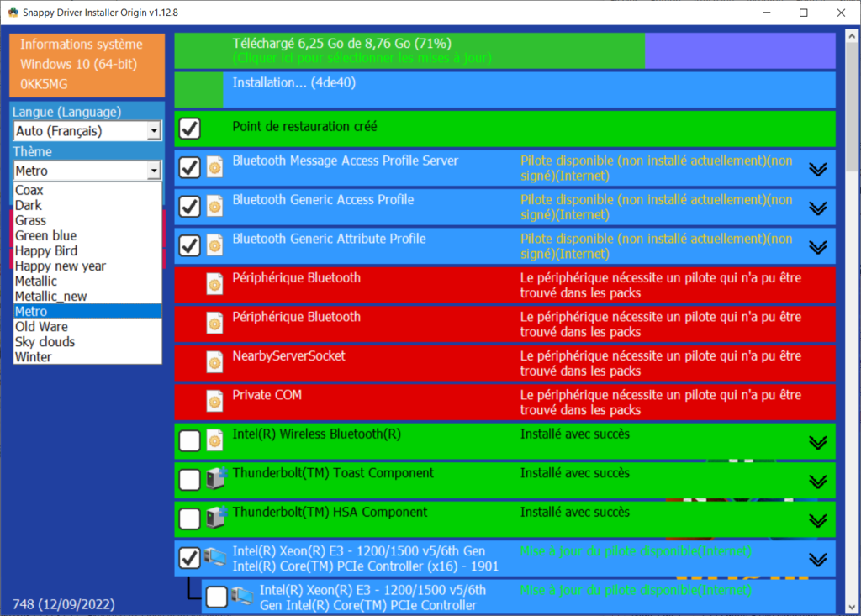The width and height of the screenshot is (861, 616).
Task: Click the Bluetooth Generic Attribute Profile driver icon
Action: 214,245
